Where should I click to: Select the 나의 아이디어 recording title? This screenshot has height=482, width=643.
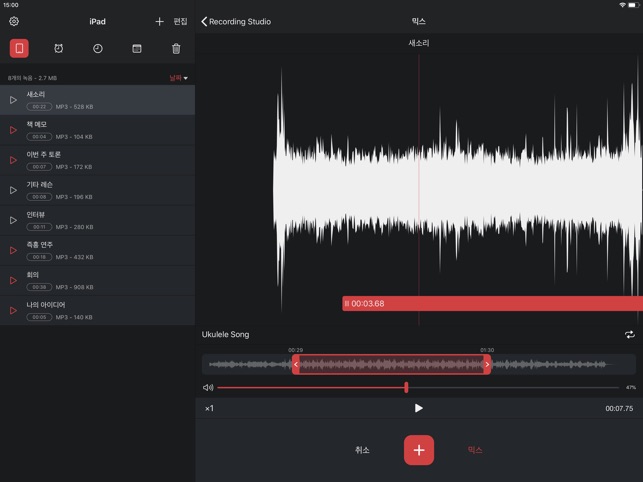pyautogui.click(x=46, y=305)
